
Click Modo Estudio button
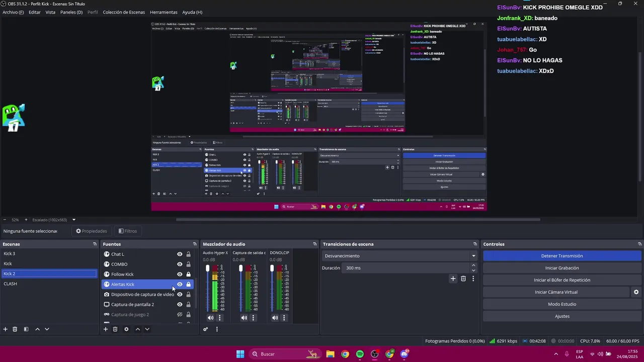(x=562, y=304)
